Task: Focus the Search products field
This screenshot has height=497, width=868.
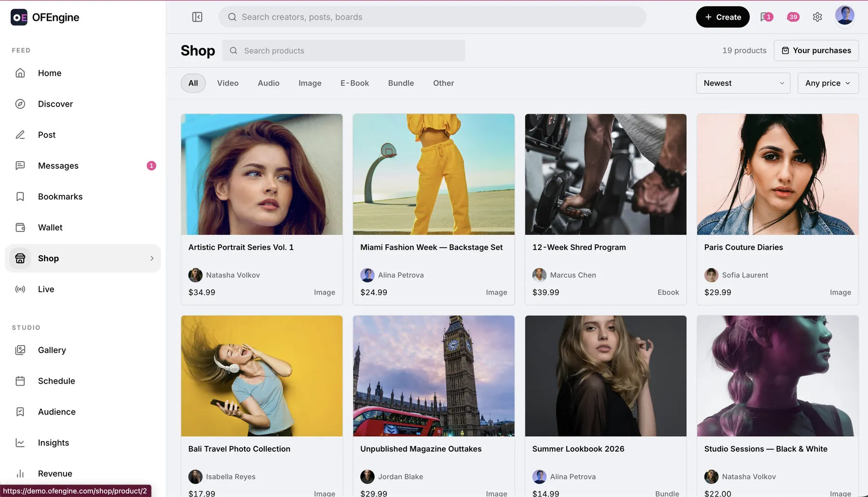Action: [343, 51]
